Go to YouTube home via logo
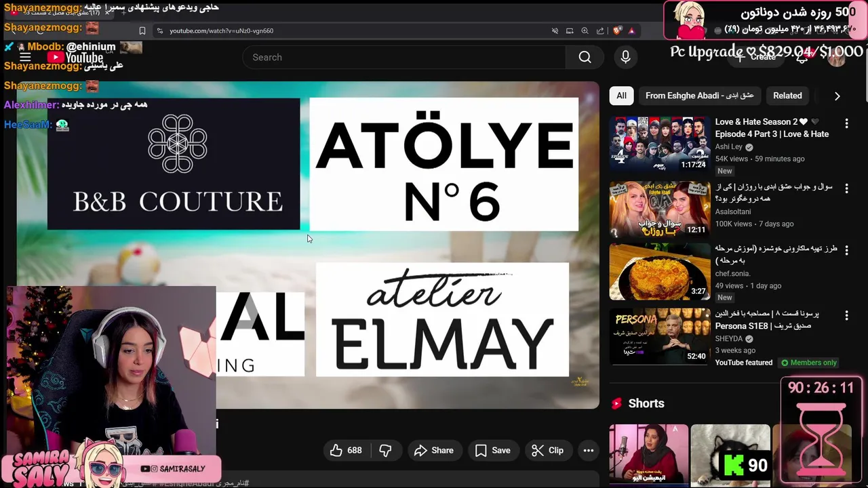Image resolution: width=868 pixels, height=488 pixels. (x=75, y=58)
